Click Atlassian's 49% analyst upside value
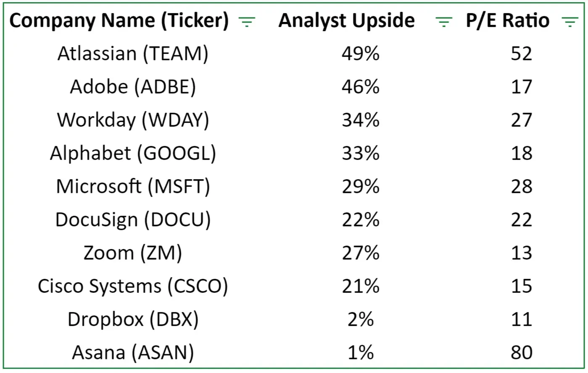Screen dimensions: 588x373 pyautogui.click(x=361, y=54)
